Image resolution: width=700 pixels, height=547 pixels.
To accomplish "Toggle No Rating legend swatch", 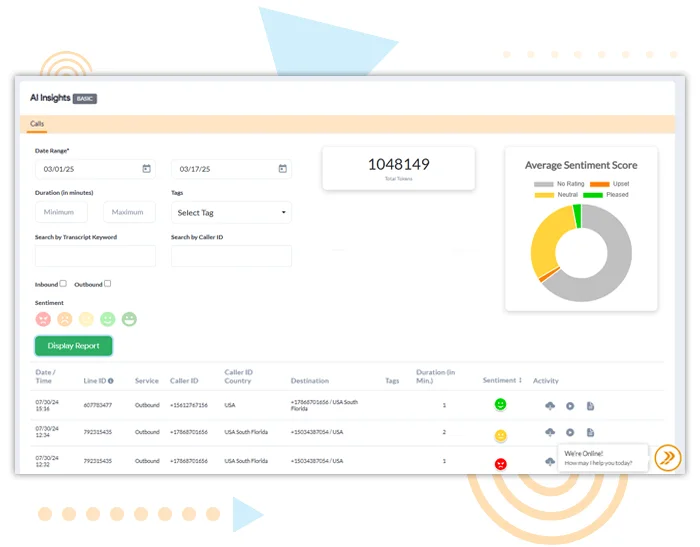I will click(543, 184).
